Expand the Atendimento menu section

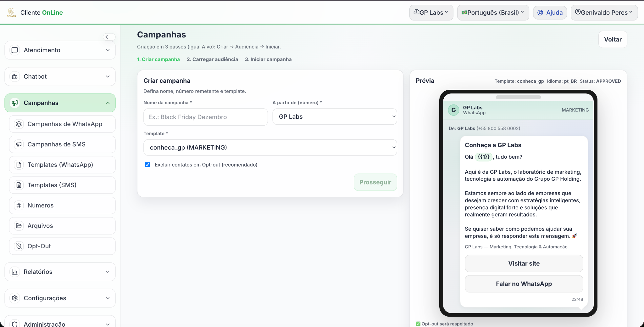(x=60, y=50)
